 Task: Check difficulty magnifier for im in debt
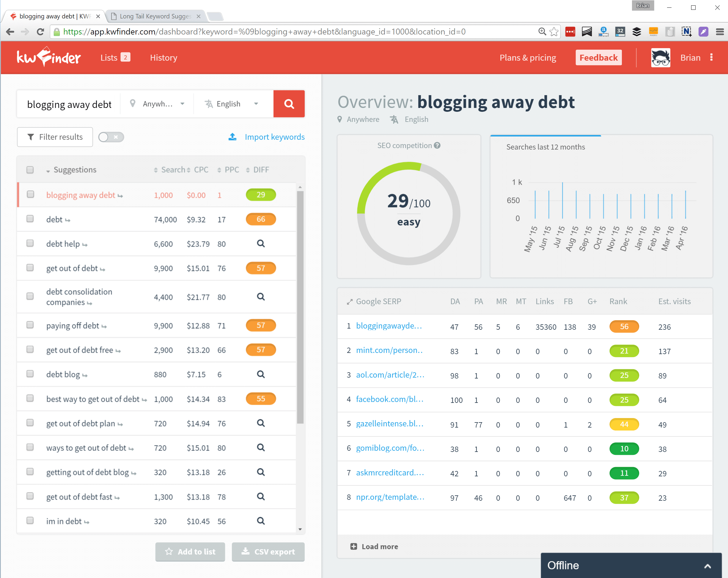point(261,521)
